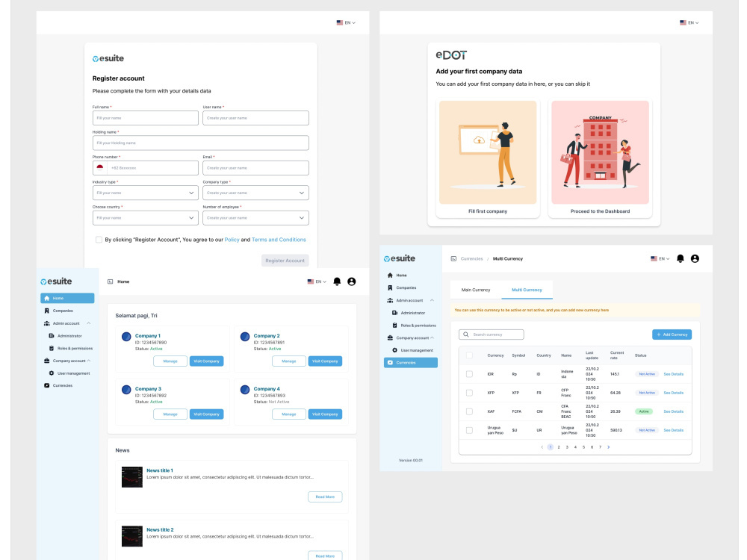
Task: Click Visit Company for Company 2
Action: pyautogui.click(x=325, y=361)
